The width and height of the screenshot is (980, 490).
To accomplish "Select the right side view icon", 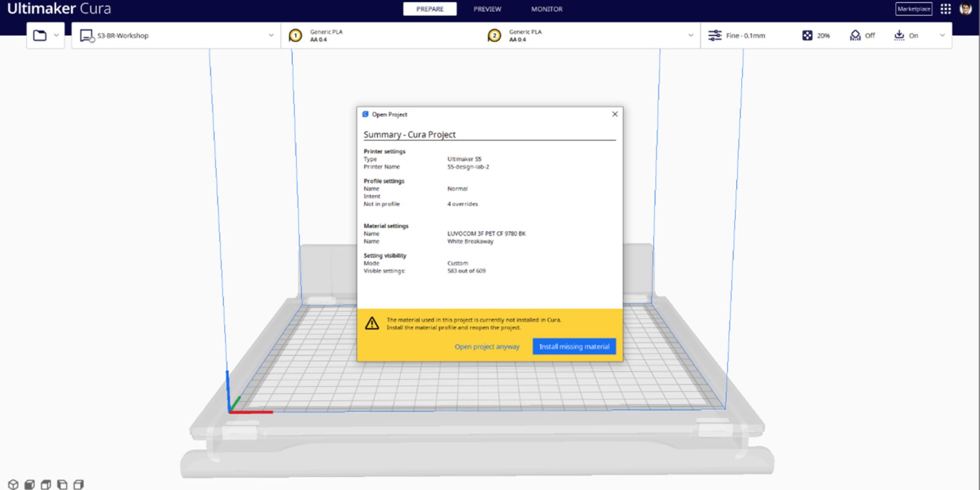I will coord(78,484).
